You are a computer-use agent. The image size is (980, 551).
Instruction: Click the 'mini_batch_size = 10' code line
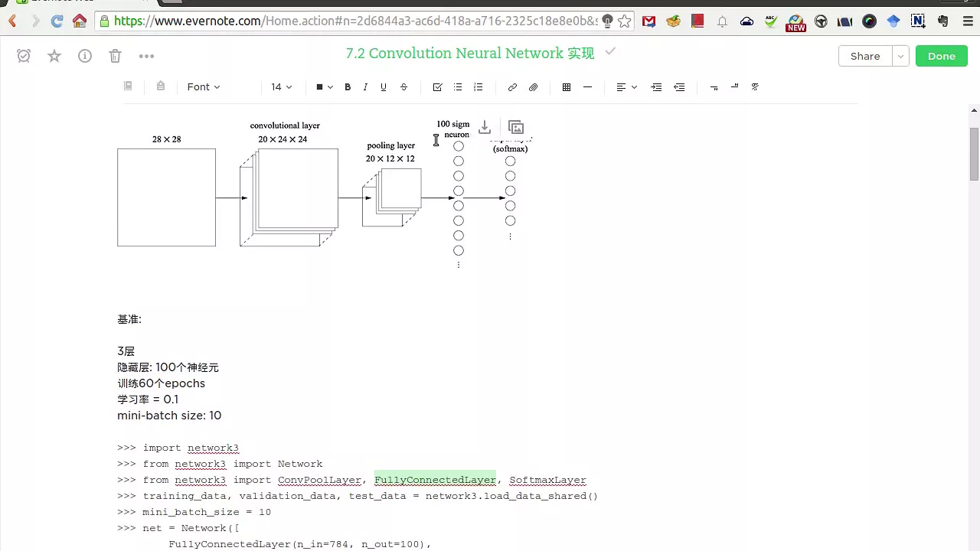(x=194, y=512)
